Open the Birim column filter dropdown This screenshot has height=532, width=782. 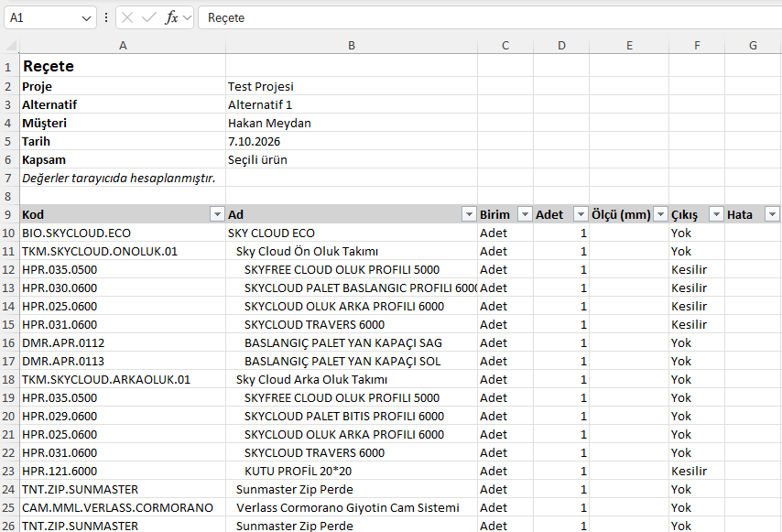[525, 214]
